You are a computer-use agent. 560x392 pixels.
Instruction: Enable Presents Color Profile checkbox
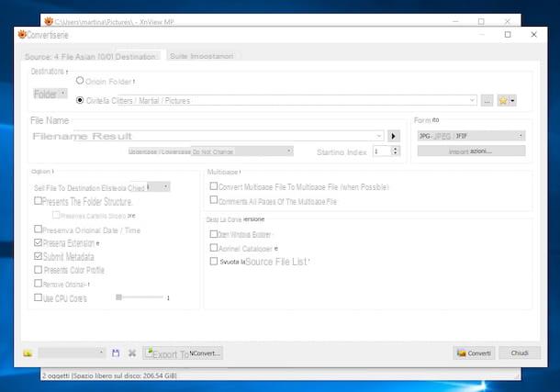38,270
